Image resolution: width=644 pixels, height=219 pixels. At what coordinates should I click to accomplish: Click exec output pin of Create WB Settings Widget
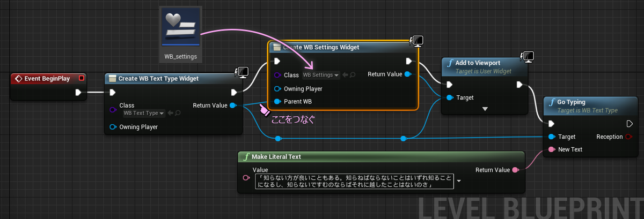coord(408,61)
